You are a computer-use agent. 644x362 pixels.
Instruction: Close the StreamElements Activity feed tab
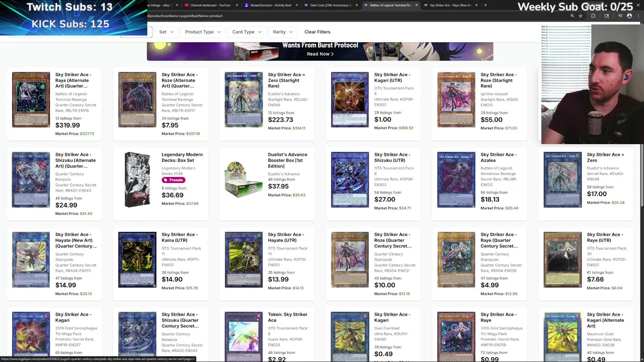pyautogui.click(x=296, y=5)
